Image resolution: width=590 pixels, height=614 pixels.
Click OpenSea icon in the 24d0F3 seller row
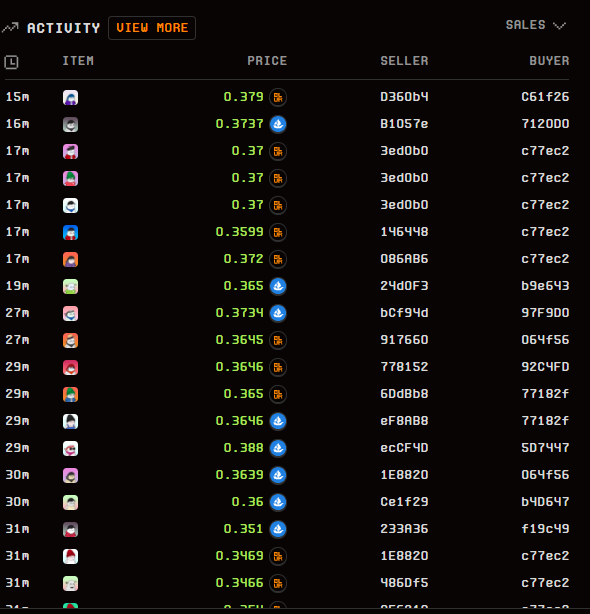coord(278,286)
